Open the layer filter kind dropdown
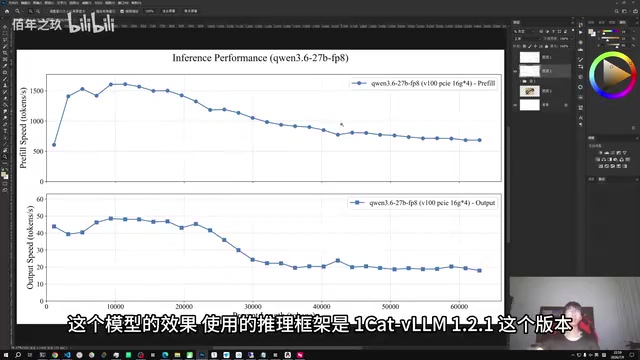Screen dimensions: 640x360 click(525, 31)
